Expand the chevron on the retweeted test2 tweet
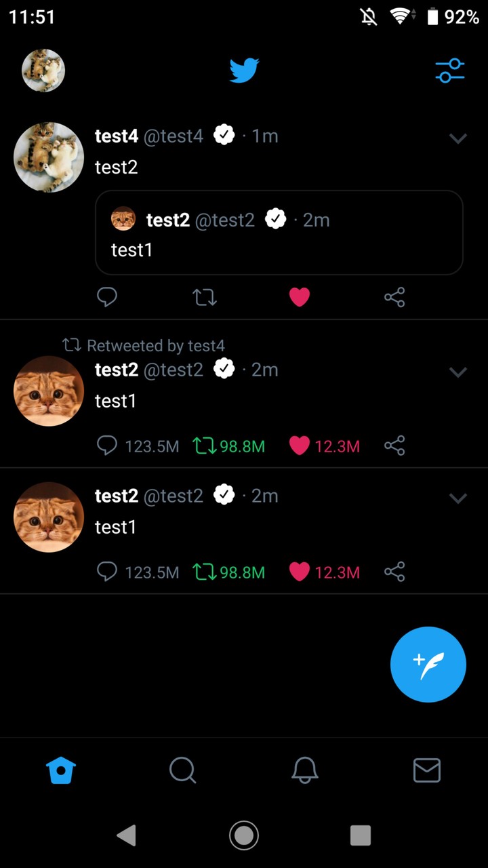 coord(458,372)
